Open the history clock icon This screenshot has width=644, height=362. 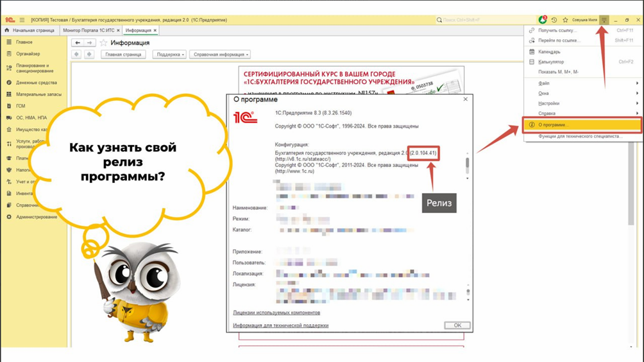tap(554, 20)
